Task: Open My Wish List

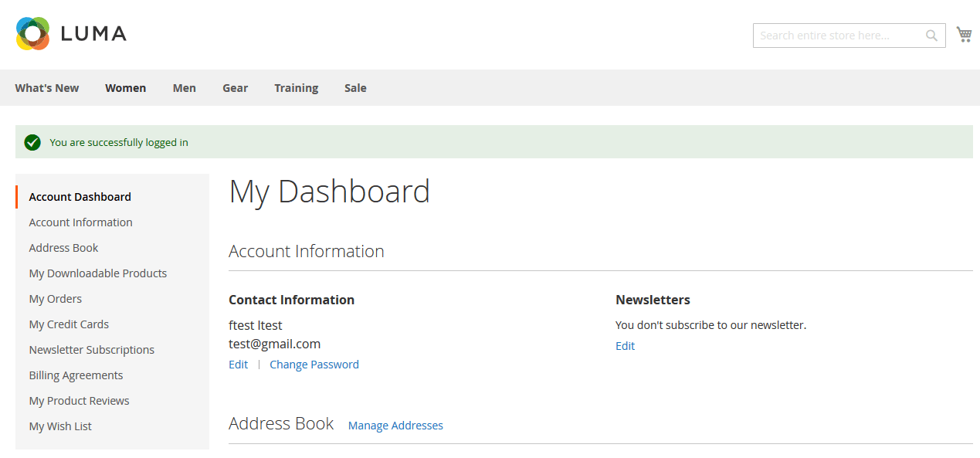Action: (x=60, y=426)
